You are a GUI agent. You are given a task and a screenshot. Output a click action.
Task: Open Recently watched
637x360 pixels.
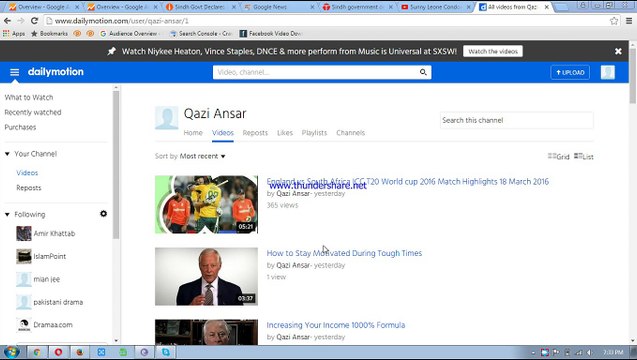[33, 112]
